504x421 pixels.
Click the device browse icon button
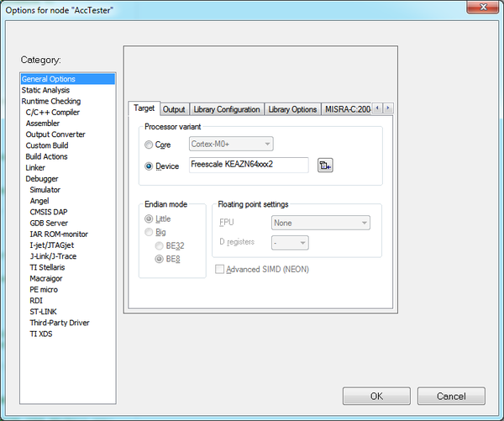(326, 166)
